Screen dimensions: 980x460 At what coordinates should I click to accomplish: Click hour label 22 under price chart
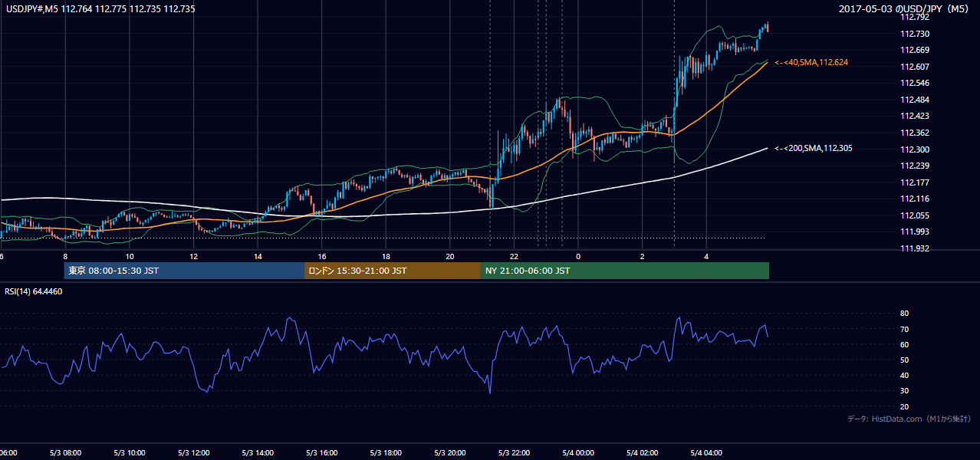(515, 256)
